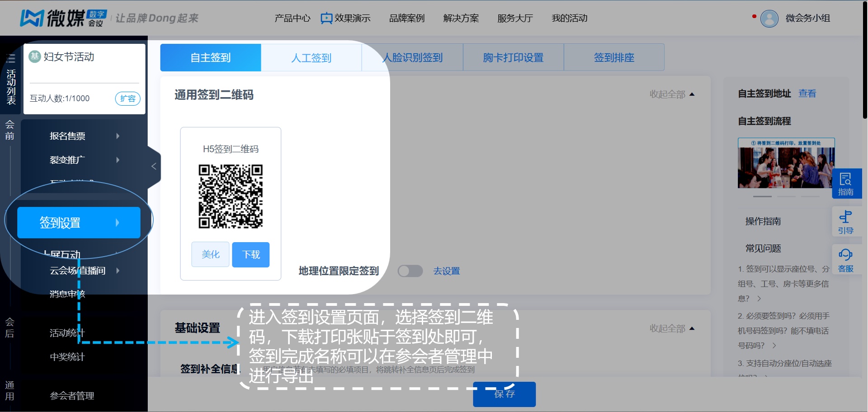This screenshot has height=412, width=868.
Task: Expand the 云会场/直播间 submenu
Action: (x=118, y=271)
